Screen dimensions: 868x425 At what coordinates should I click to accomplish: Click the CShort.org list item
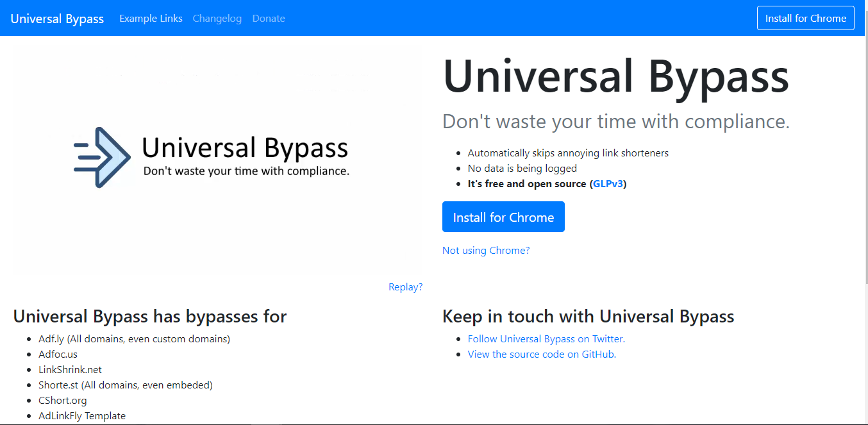pyautogui.click(x=62, y=401)
